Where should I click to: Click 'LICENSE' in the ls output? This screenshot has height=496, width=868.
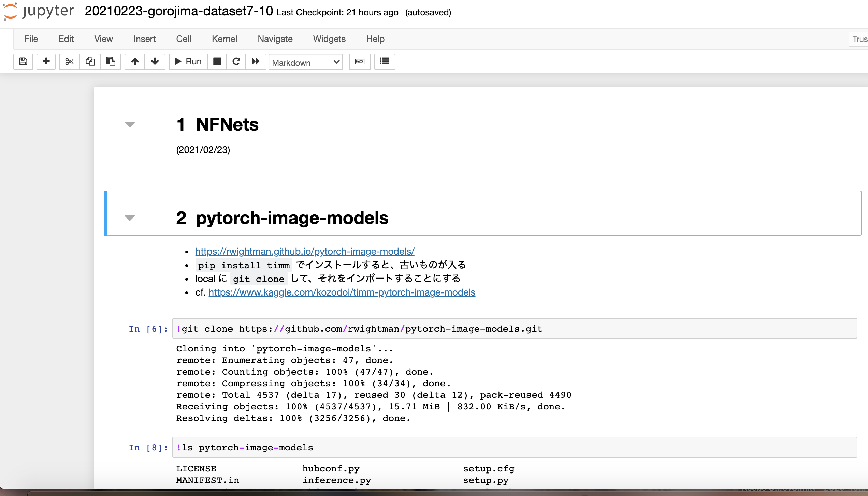196,468
